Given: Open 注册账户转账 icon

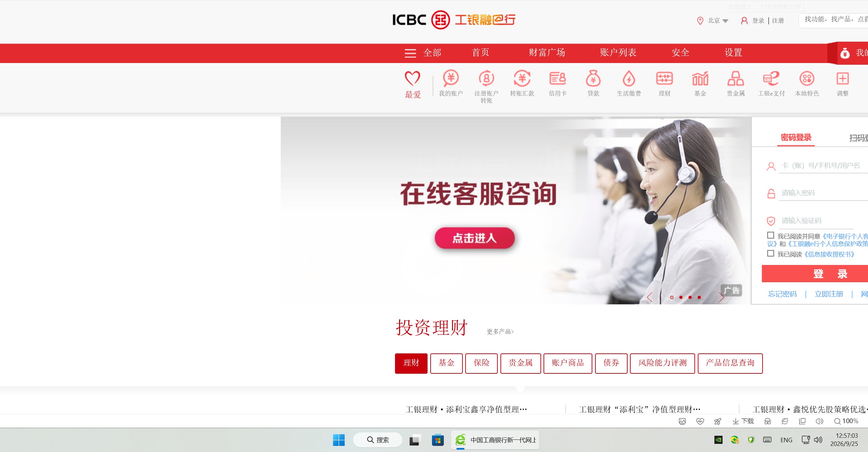Looking at the screenshot, I should tap(486, 79).
